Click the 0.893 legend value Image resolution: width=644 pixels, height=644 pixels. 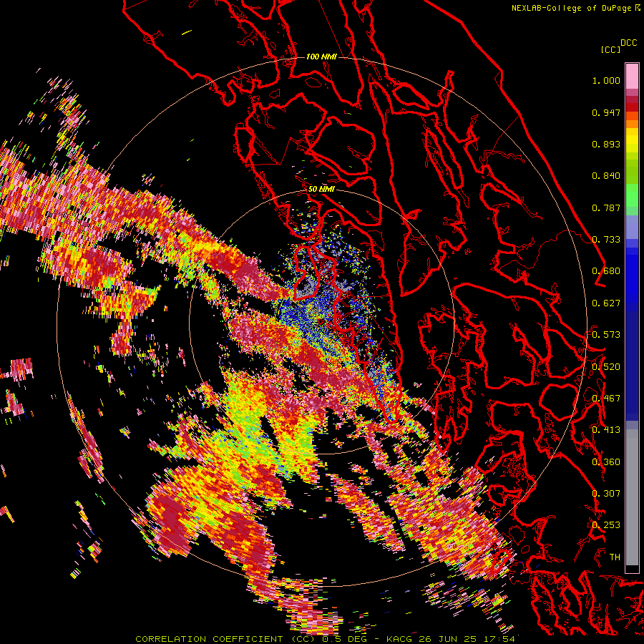pyautogui.click(x=606, y=144)
